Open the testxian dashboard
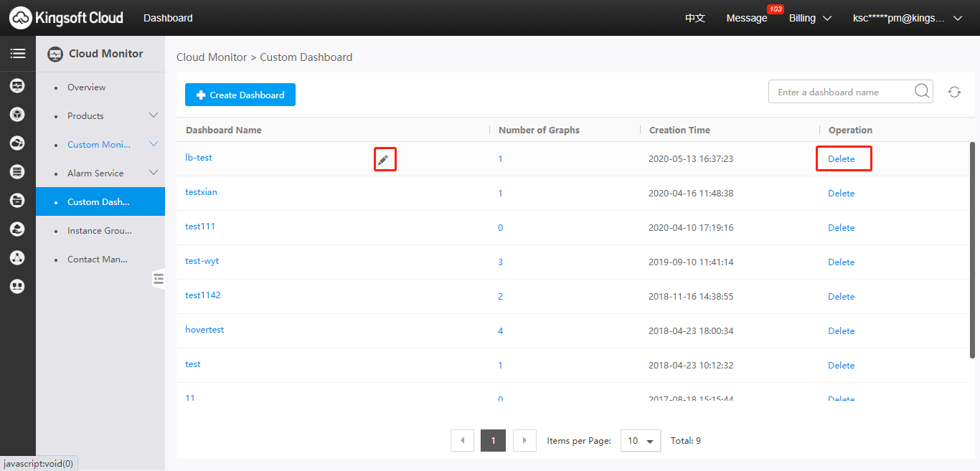The width and height of the screenshot is (980, 471). 201,192
